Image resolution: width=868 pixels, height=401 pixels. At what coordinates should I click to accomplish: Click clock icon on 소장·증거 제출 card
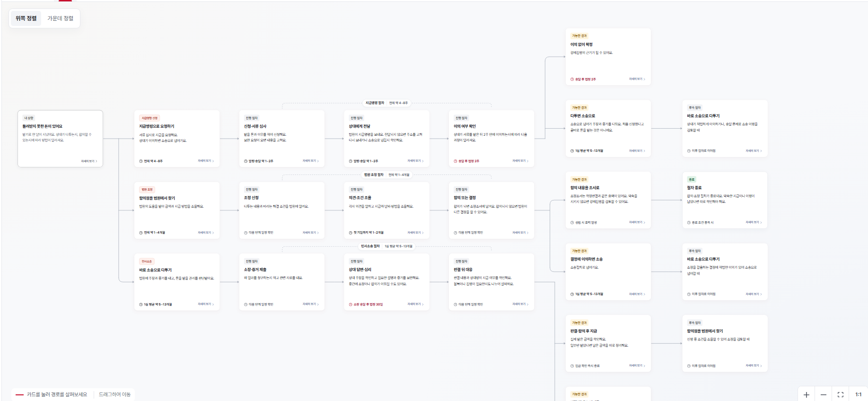tap(245, 305)
